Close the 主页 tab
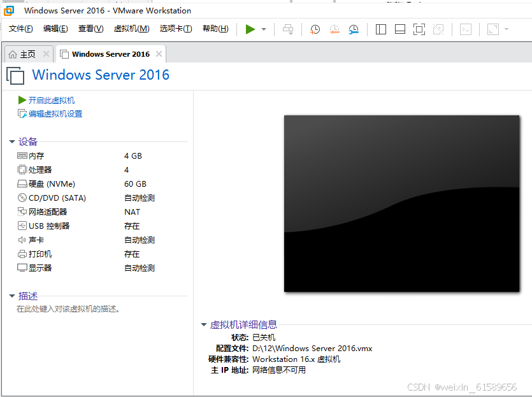 click(x=46, y=54)
